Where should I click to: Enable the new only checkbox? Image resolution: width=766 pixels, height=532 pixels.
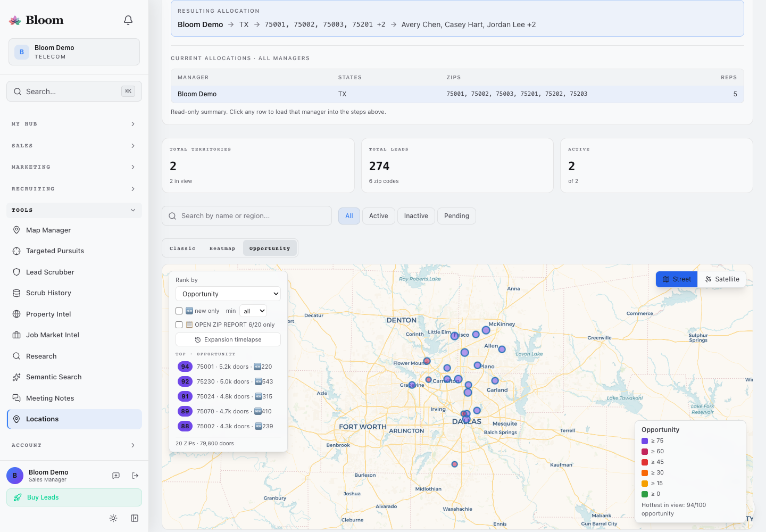click(179, 311)
